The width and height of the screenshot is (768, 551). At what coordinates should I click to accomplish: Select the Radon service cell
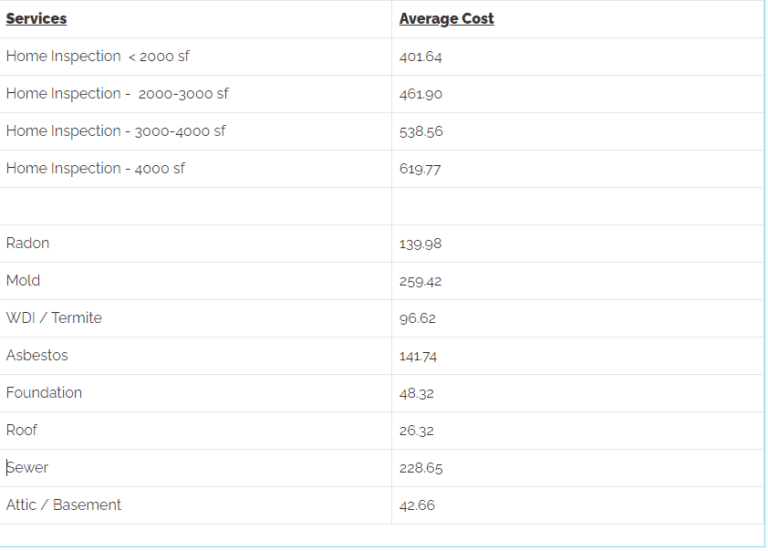28,243
